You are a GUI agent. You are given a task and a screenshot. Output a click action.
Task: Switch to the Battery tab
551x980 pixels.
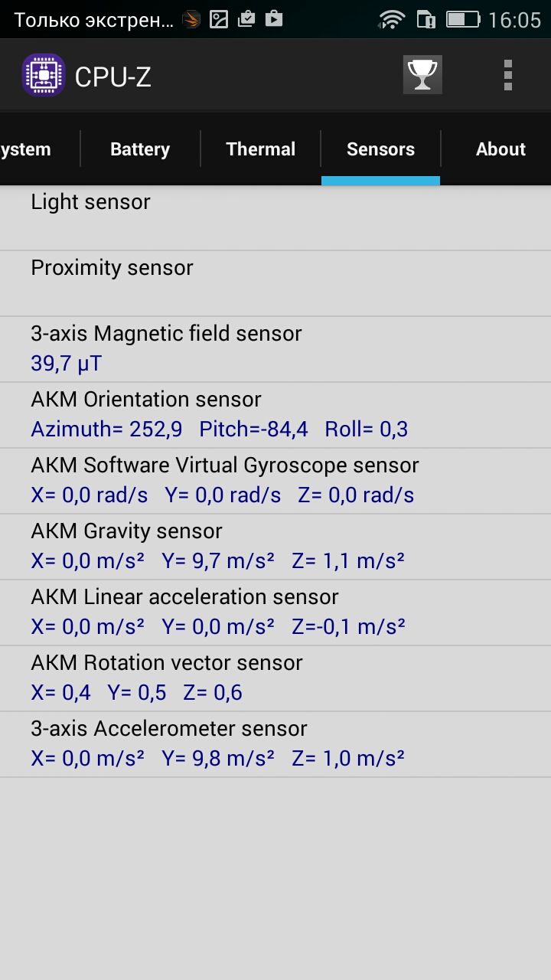click(x=140, y=149)
